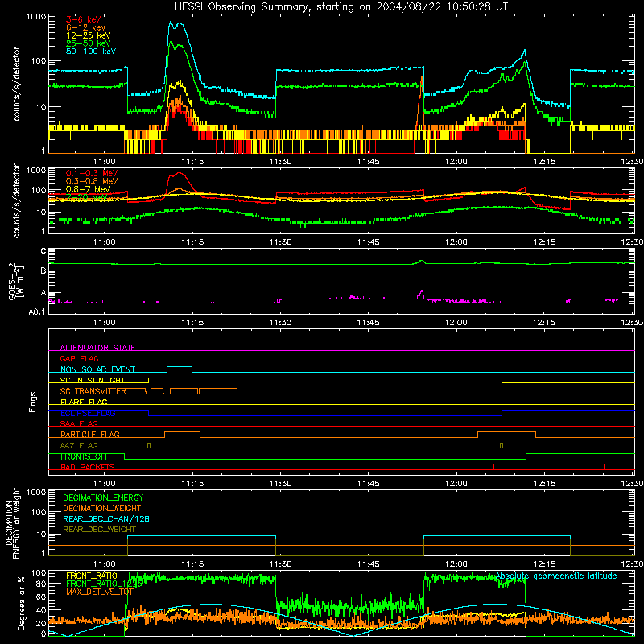Select GOES class 'C' tick label
Screen dimensions: 644x644
[43, 251]
